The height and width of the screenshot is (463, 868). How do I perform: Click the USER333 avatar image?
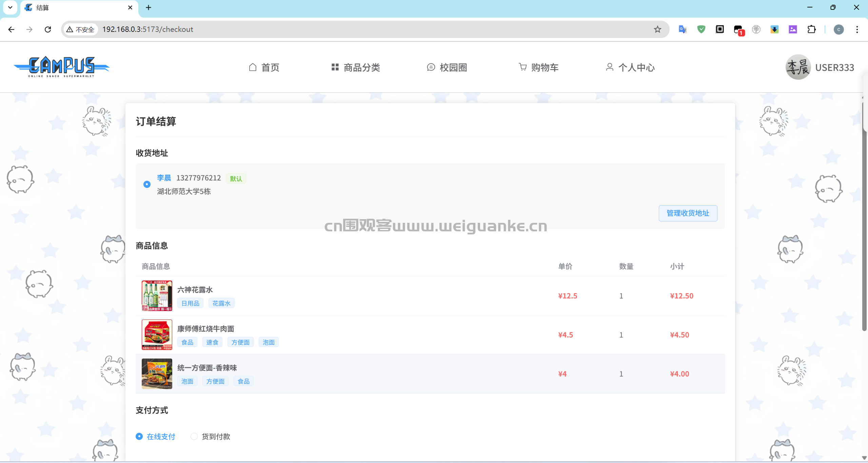pos(798,67)
